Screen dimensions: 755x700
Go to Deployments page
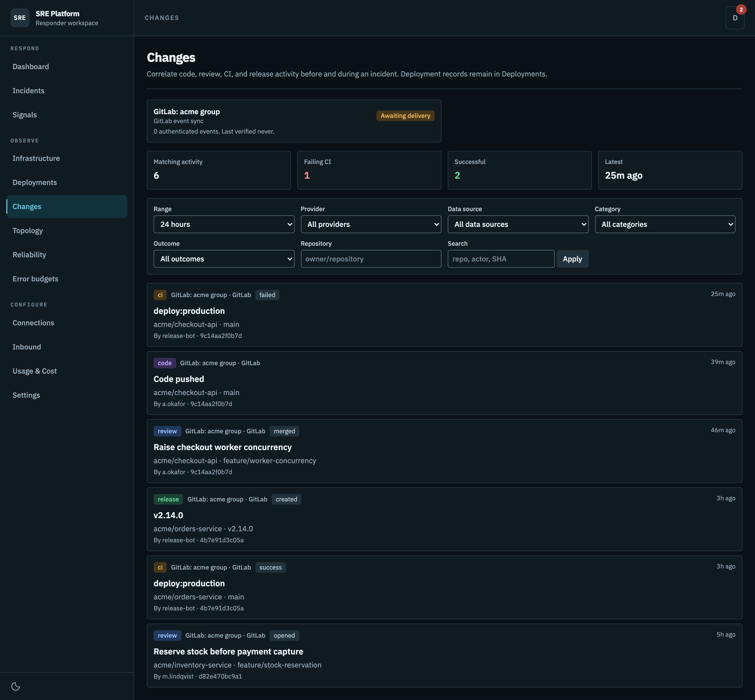[x=67, y=182]
